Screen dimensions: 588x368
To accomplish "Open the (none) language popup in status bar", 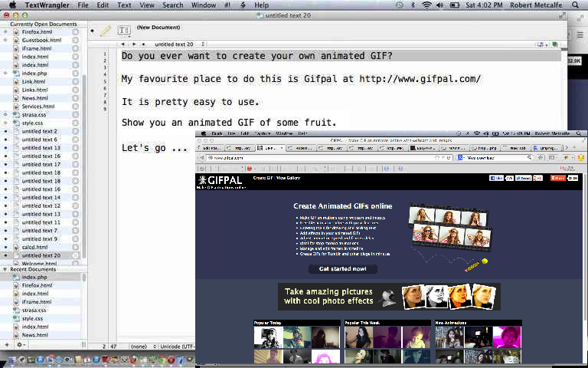I will [142, 347].
